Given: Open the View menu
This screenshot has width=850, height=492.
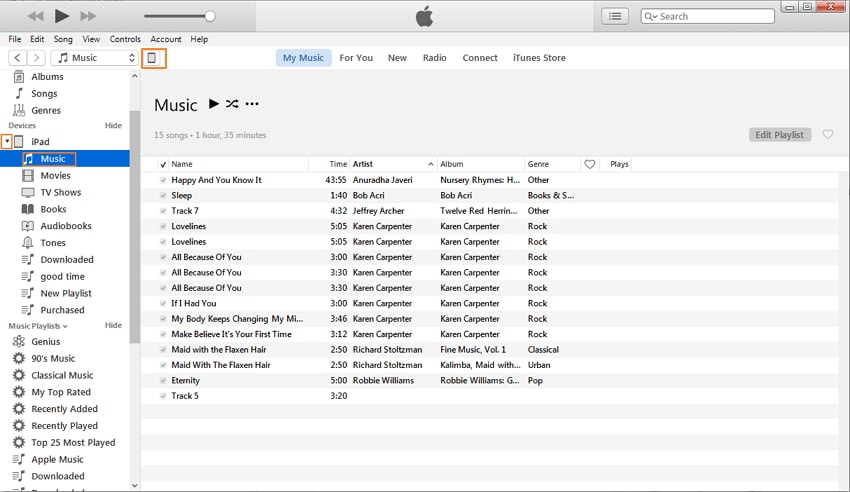Looking at the screenshot, I should click(91, 39).
